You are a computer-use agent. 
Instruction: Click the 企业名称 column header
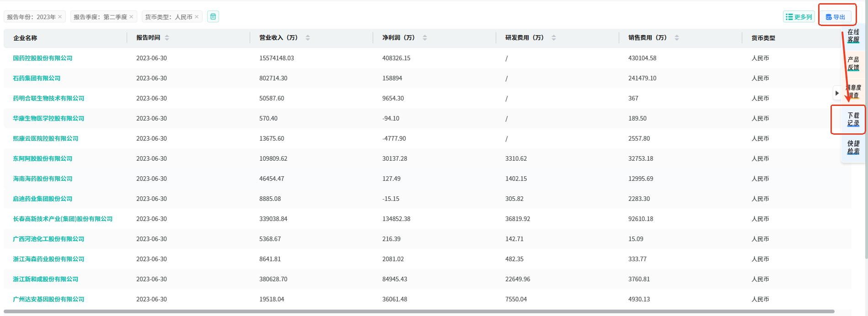click(x=25, y=38)
